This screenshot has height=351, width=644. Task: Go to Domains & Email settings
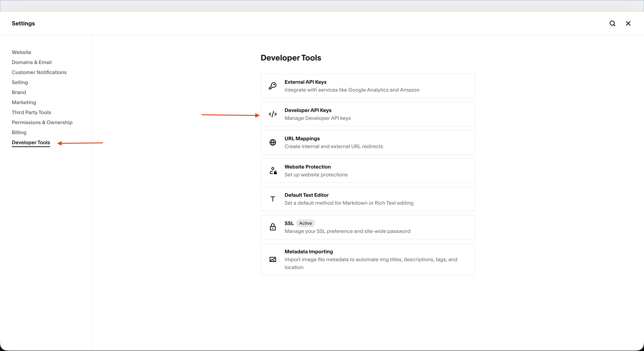click(31, 62)
